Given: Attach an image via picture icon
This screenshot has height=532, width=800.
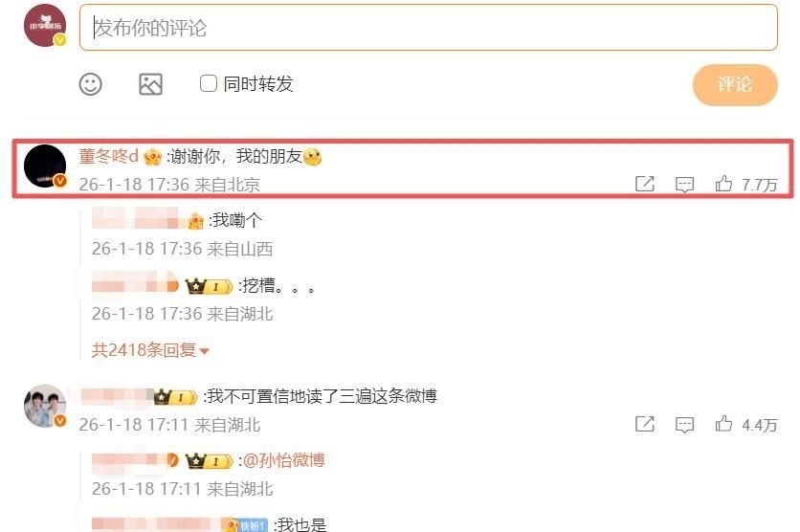Looking at the screenshot, I should pyautogui.click(x=150, y=84).
